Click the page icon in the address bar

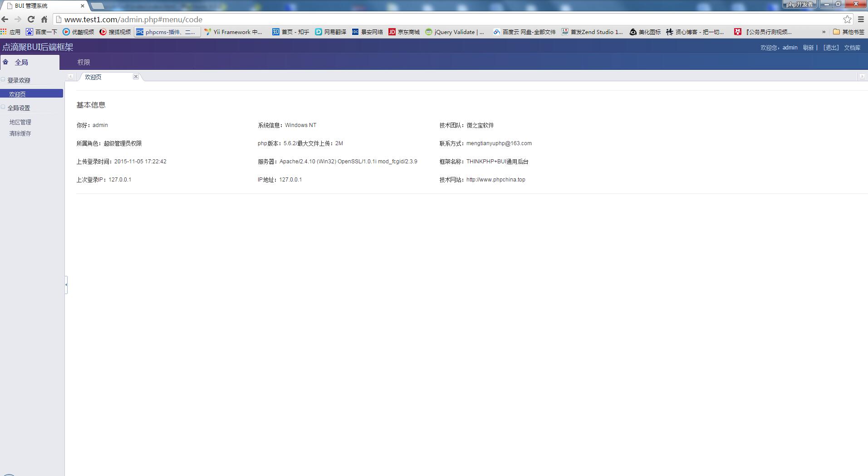(x=59, y=19)
